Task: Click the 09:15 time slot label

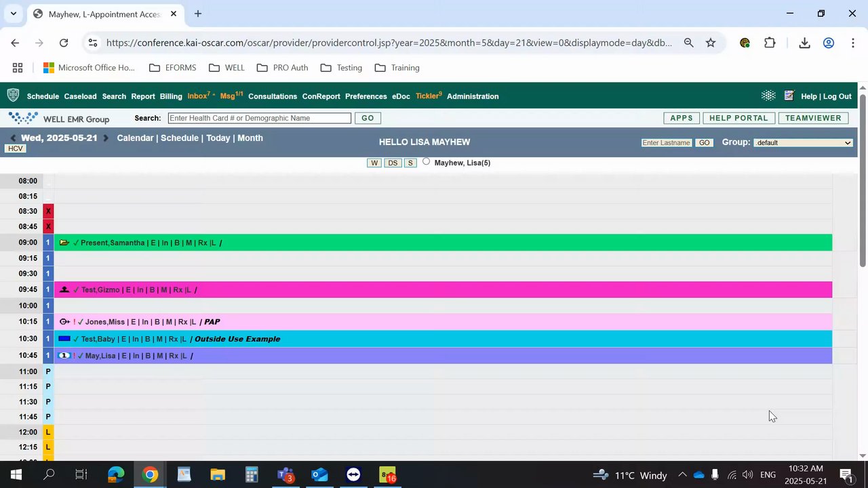Action: 28,258
